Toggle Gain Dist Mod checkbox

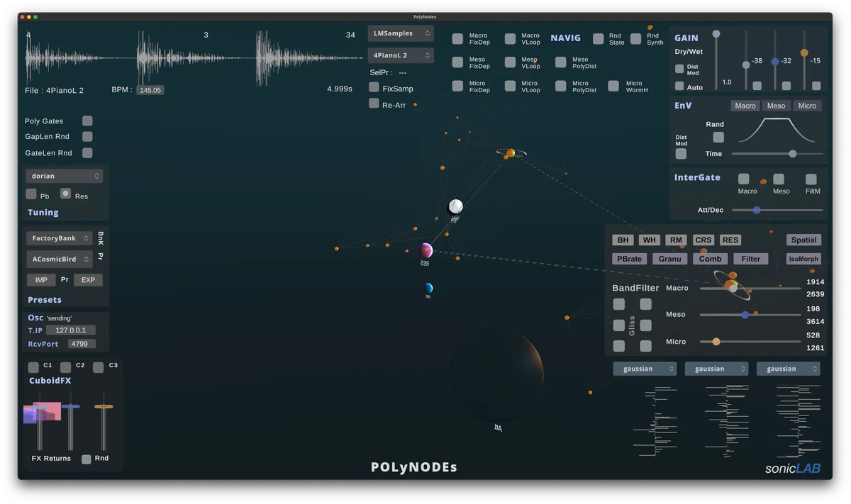[679, 69]
